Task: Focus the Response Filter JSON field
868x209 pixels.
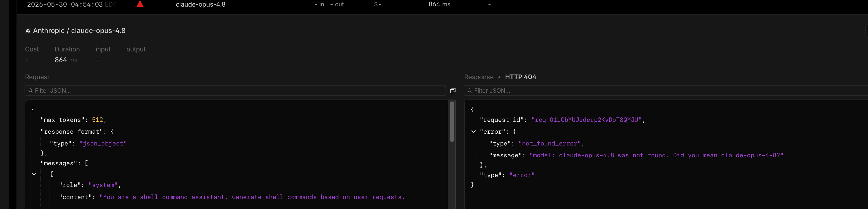Action: pyautogui.click(x=666, y=90)
